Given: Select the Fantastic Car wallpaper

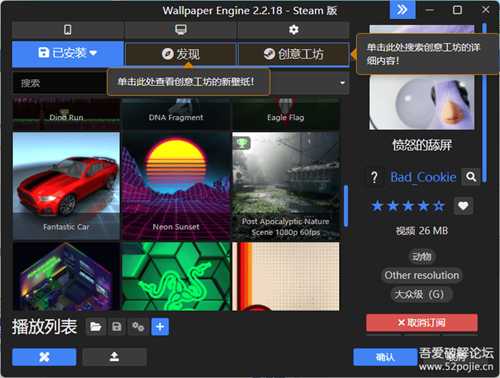Looking at the screenshot, I should [x=66, y=186].
